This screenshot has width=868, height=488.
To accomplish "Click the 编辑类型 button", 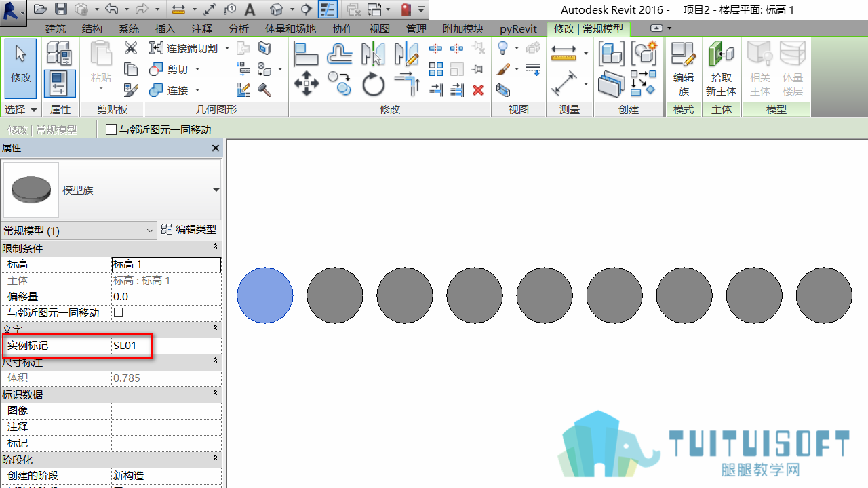I will pyautogui.click(x=189, y=230).
